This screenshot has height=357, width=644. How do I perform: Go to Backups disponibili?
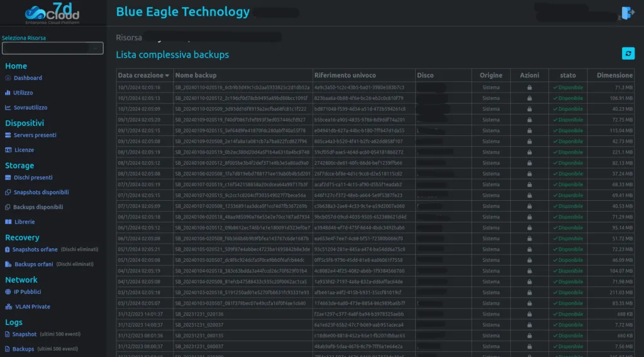click(38, 207)
